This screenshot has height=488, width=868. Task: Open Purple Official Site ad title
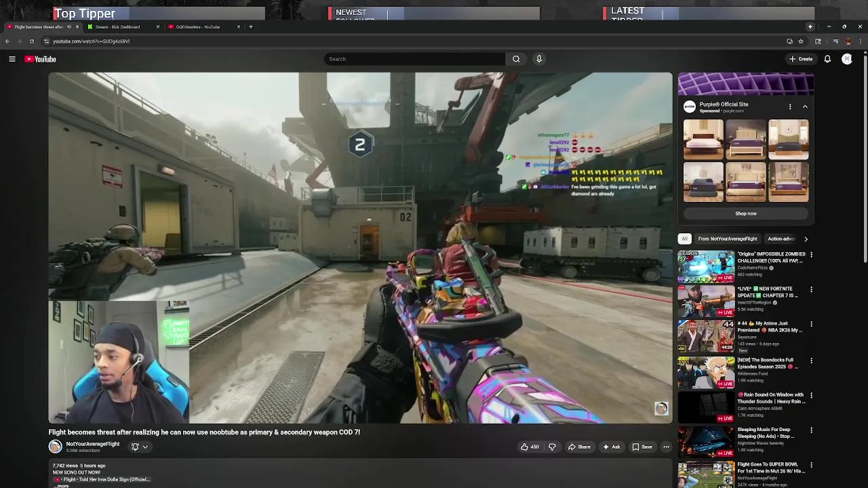coord(724,104)
